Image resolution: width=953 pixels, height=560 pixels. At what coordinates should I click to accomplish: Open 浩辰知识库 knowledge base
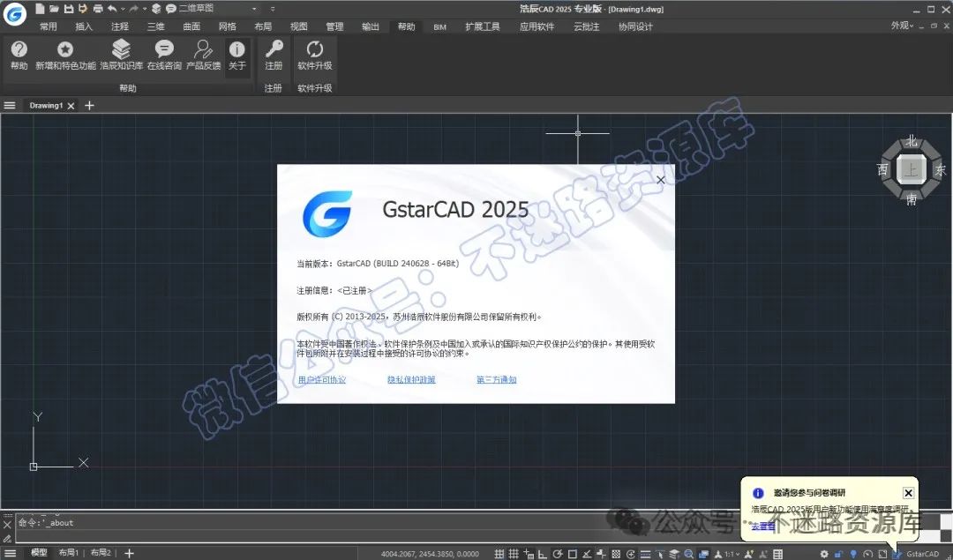(x=121, y=56)
